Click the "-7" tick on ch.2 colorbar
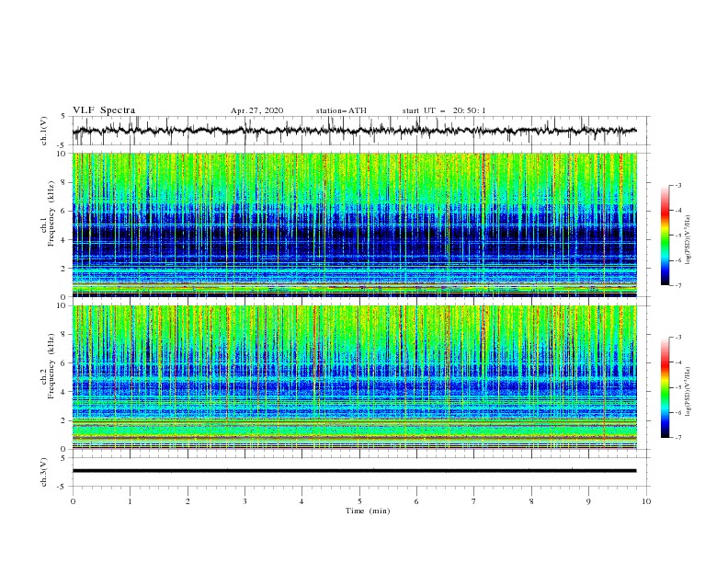Viewport: 728px width, 563px height. pyautogui.click(x=677, y=438)
